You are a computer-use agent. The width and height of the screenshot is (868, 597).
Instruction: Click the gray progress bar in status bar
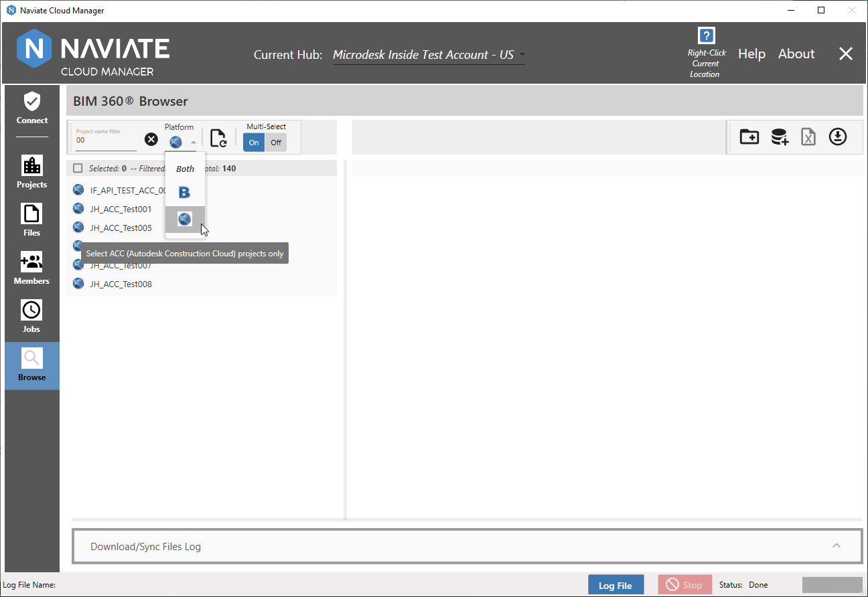point(833,585)
